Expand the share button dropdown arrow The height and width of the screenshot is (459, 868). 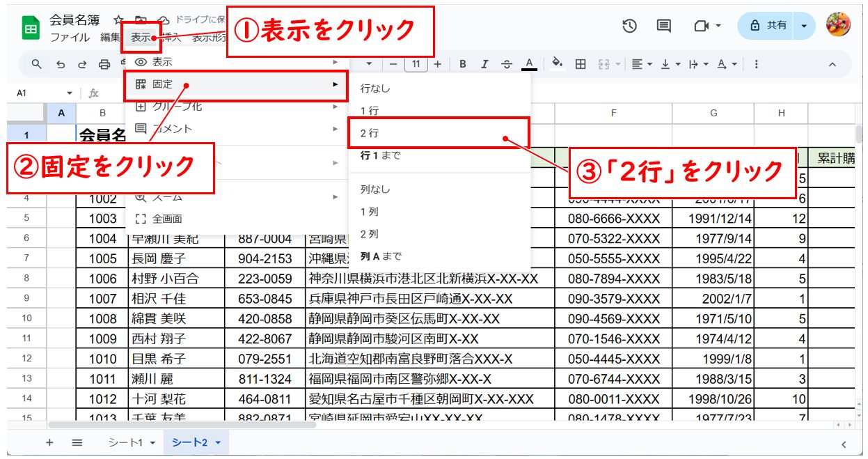click(x=805, y=26)
